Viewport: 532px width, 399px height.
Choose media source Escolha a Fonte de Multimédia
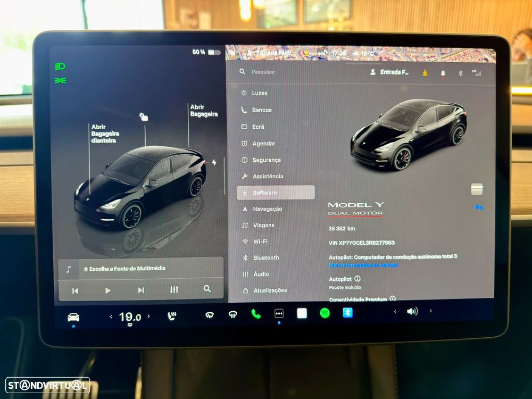coord(124,268)
